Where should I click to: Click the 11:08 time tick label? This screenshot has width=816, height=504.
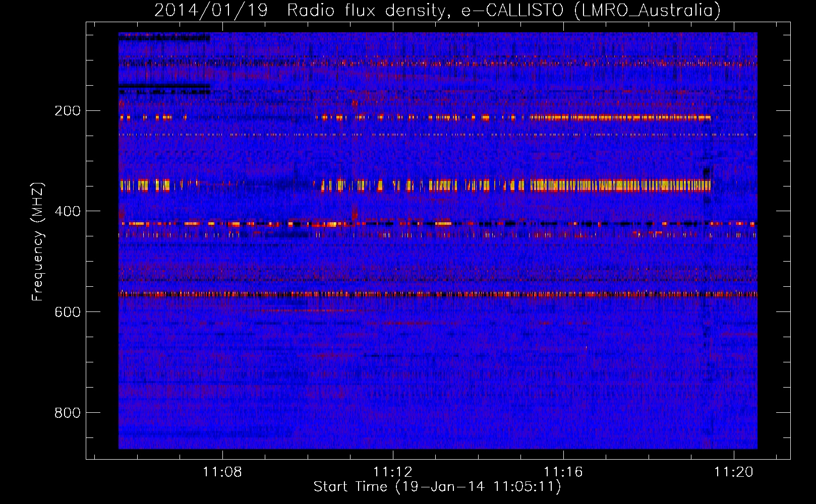click(x=222, y=472)
